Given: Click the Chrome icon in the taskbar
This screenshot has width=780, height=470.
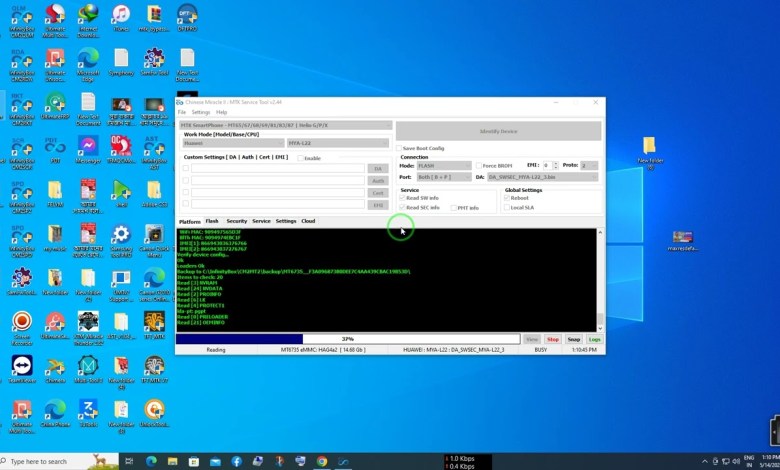Looking at the screenshot, I should tap(322, 461).
